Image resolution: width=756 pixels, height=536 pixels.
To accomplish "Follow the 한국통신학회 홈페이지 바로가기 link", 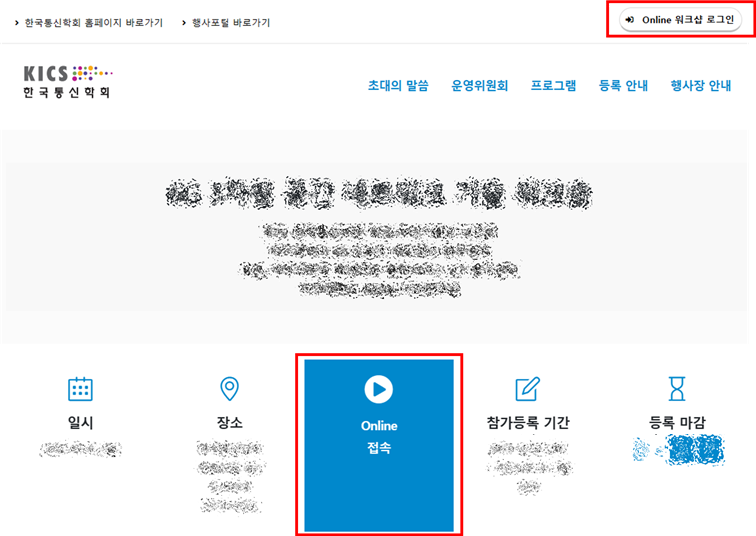I will 93,22.
